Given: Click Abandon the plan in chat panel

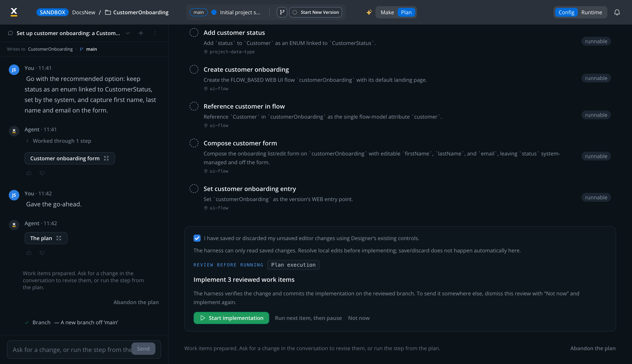Looking at the screenshot, I should click(x=136, y=302).
